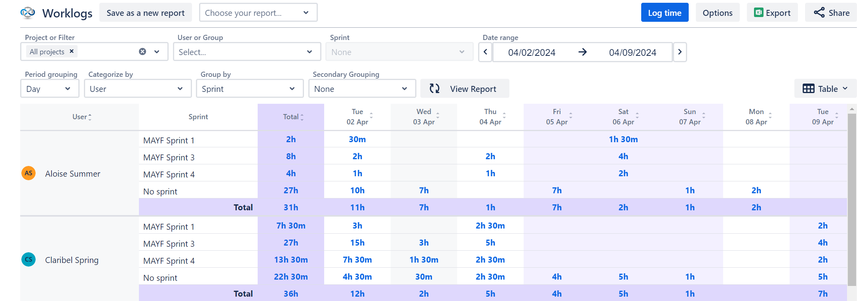
Task: Go to previous date range
Action: click(485, 52)
